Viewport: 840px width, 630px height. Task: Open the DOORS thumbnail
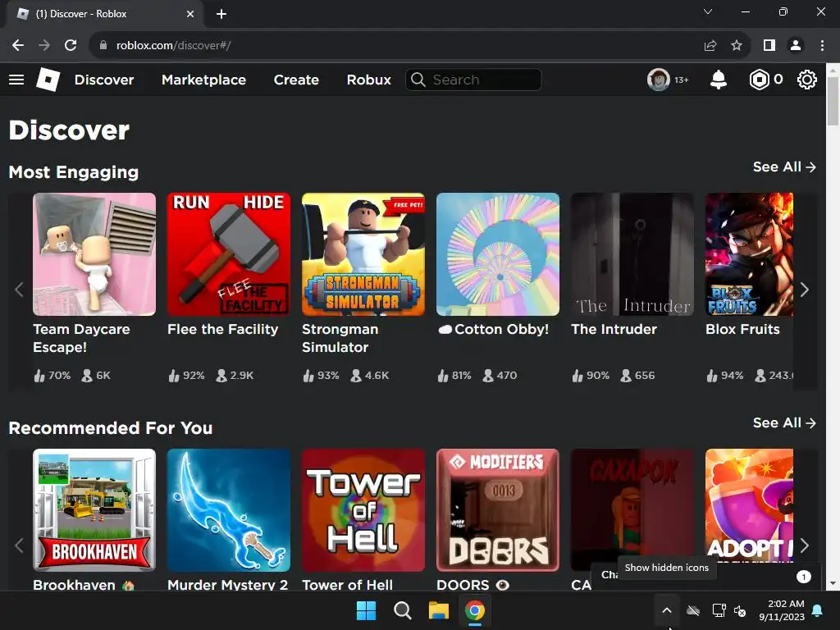coord(498,510)
